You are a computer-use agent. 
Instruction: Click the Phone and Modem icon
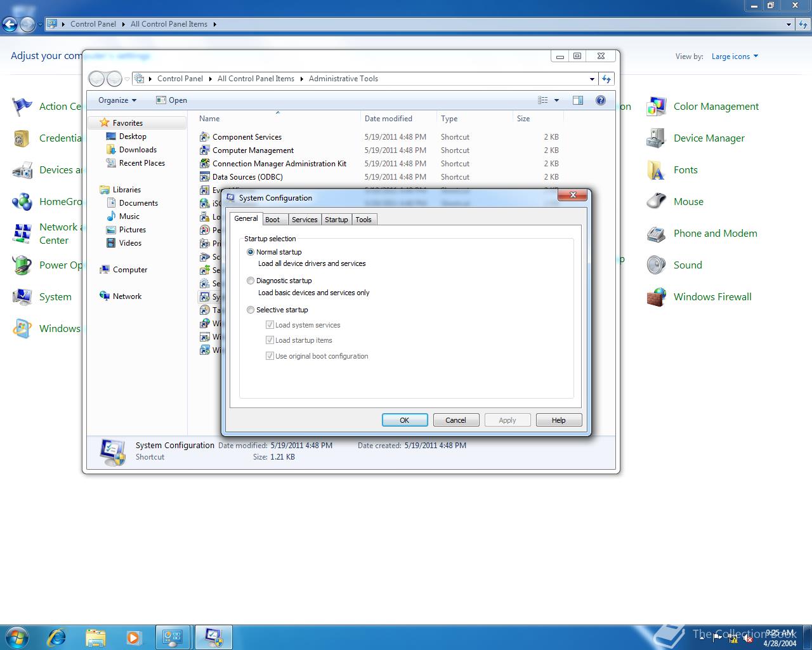tap(656, 234)
